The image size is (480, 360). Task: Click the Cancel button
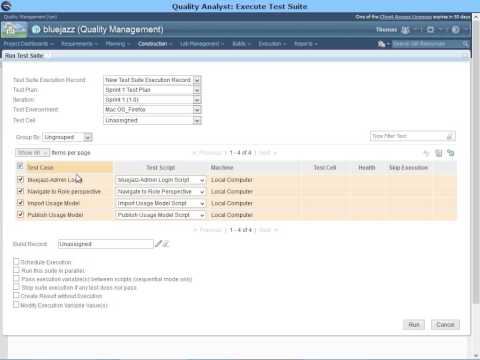point(445,324)
